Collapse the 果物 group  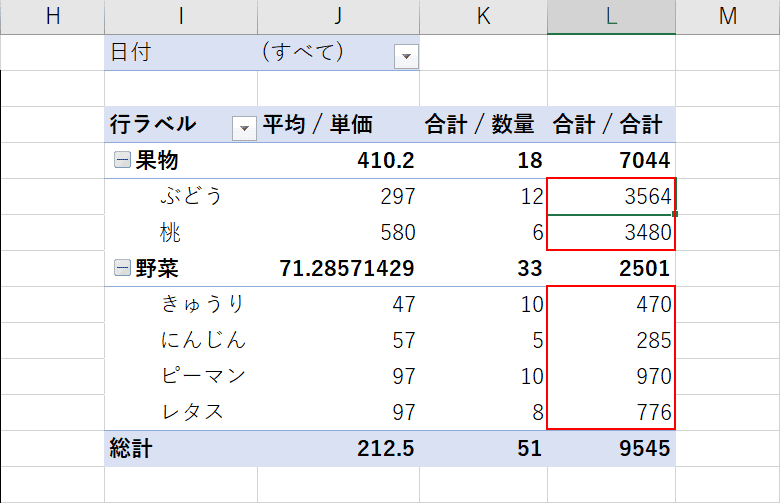(122, 160)
